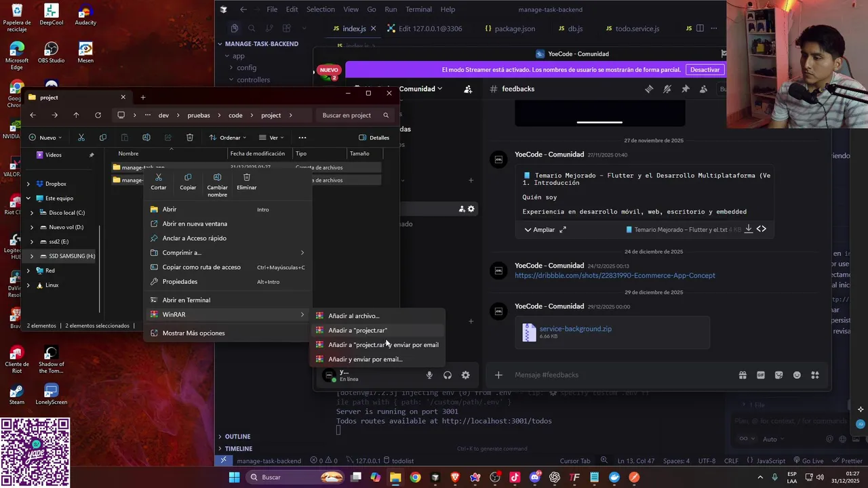Expand the config folder in editor tree
Viewport: 868px width, 488px height.
click(x=246, y=68)
